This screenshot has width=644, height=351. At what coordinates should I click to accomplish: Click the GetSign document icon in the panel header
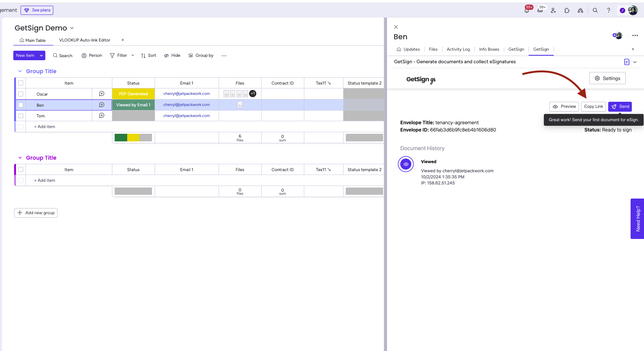[626, 62]
